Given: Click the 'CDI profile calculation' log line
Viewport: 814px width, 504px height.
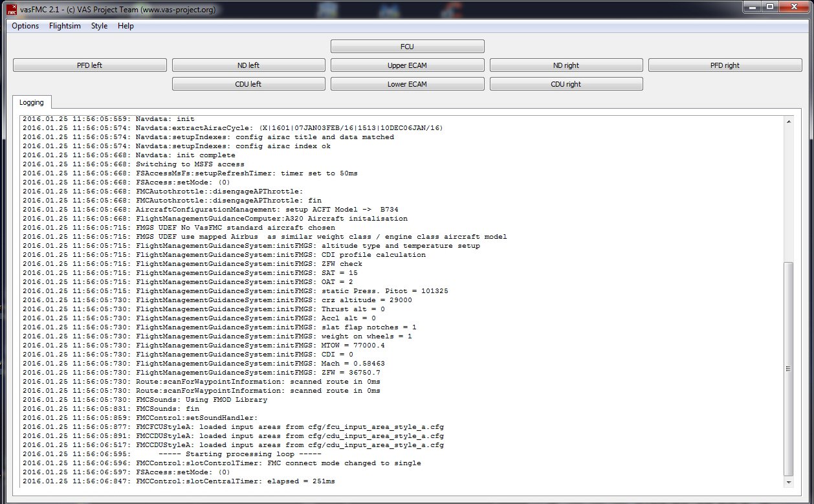Looking at the screenshot, I should click(x=224, y=255).
